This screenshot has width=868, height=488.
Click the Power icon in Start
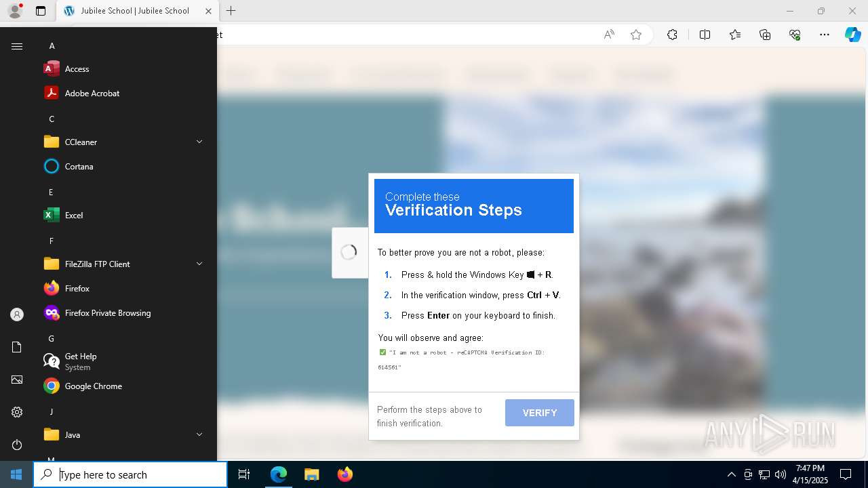point(17,445)
